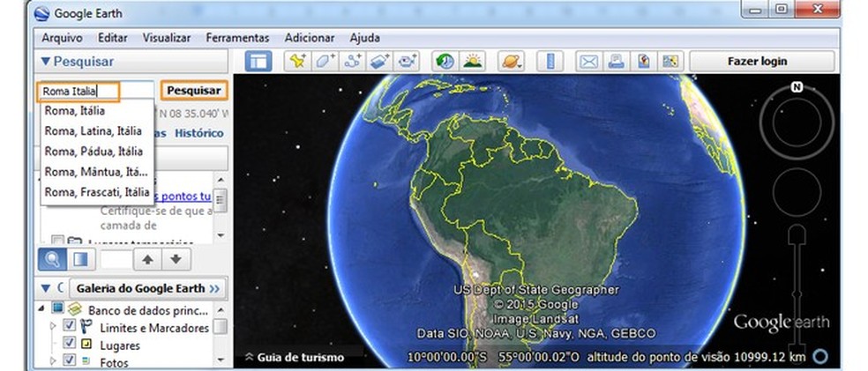
Task: Open the Ajuda menu
Action: [365, 38]
